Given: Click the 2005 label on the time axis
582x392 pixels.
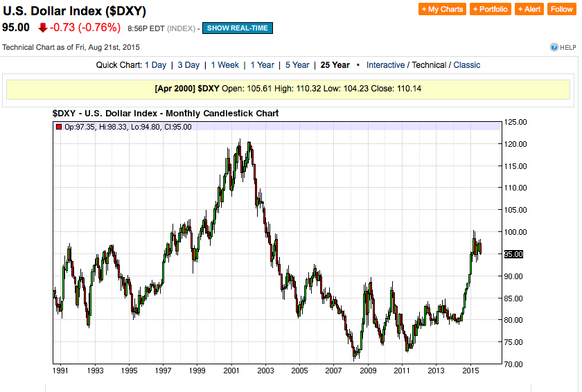Looking at the screenshot, I should point(299,371).
